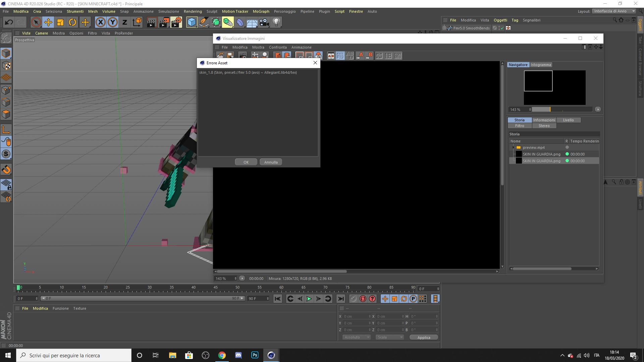Go to start of animation
This screenshot has width=644, height=362.
click(278, 299)
